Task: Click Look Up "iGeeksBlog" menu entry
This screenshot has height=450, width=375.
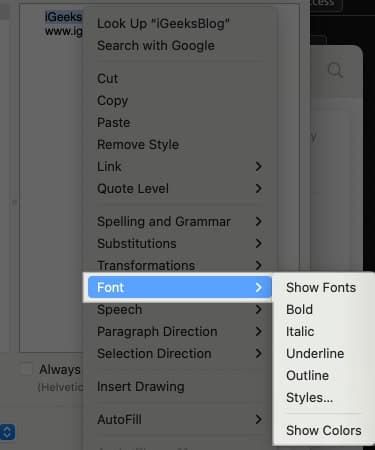Action: click(180, 24)
